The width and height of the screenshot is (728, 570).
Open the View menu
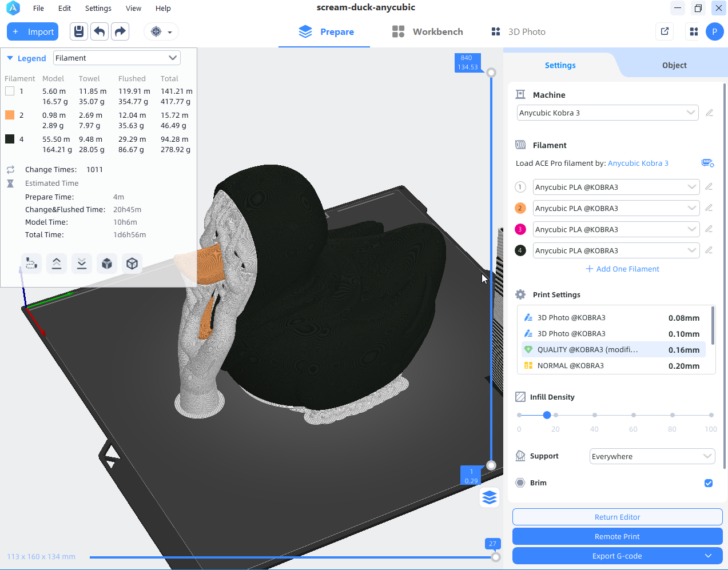tap(133, 8)
